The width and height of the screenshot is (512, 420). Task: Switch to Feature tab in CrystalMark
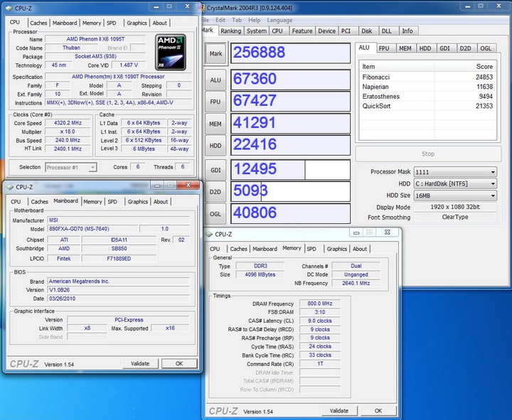(x=302, y=31)
